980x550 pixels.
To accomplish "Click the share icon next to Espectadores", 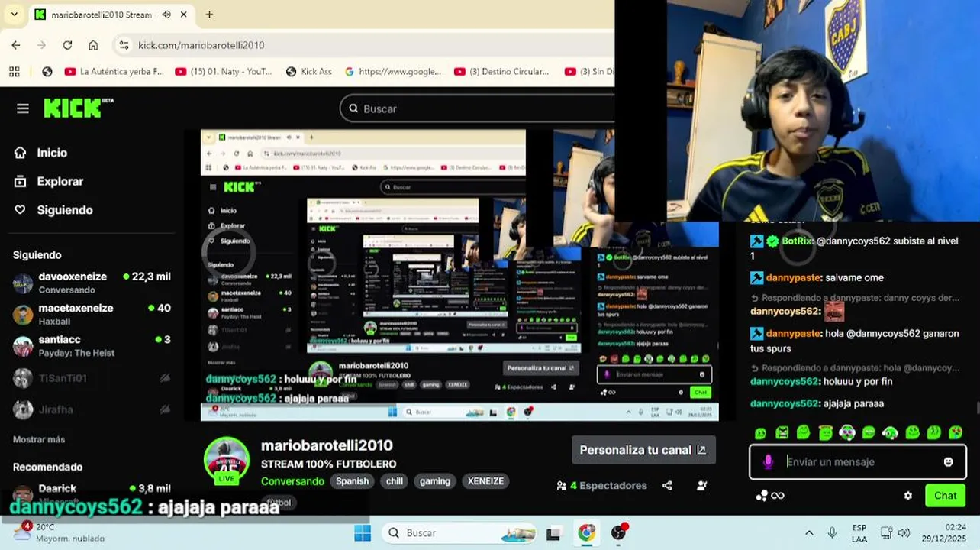I will click(667, 485).
